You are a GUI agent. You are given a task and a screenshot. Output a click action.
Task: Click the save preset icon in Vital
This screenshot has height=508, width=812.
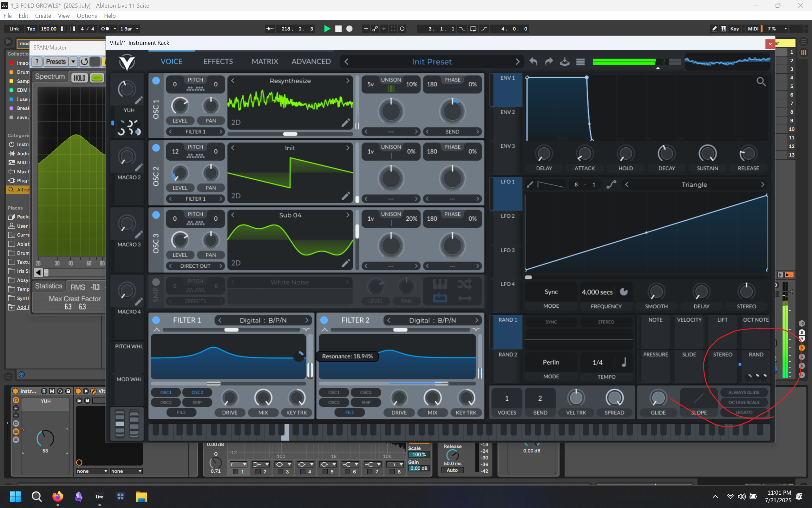tap(565, 62)
